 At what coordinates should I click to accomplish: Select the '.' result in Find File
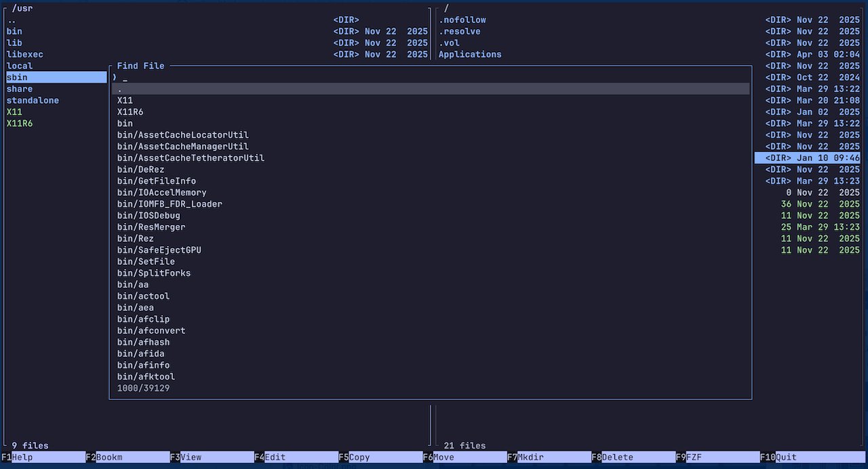(x=431, y=89)
